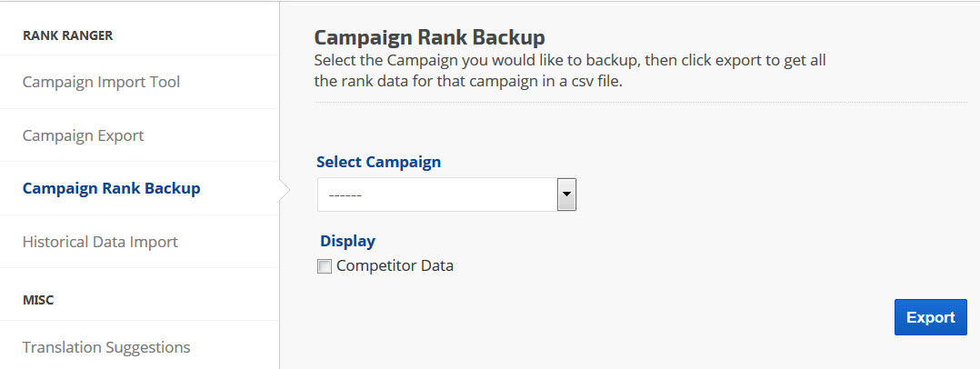980x369 pixels.
Task: Open the Select Campaign combo box
Action: click(436, 194)
